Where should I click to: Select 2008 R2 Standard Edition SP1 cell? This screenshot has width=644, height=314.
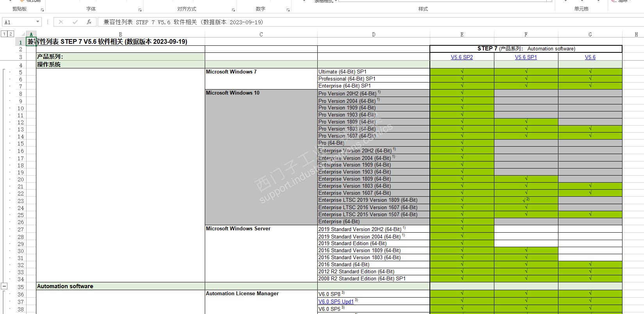pyautogui.click(x=374, y=278)
